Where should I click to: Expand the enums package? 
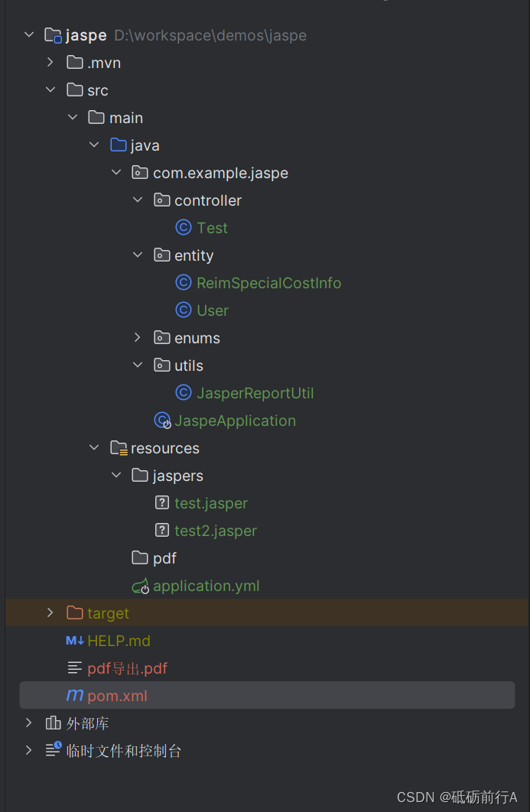tap(138, 338)
